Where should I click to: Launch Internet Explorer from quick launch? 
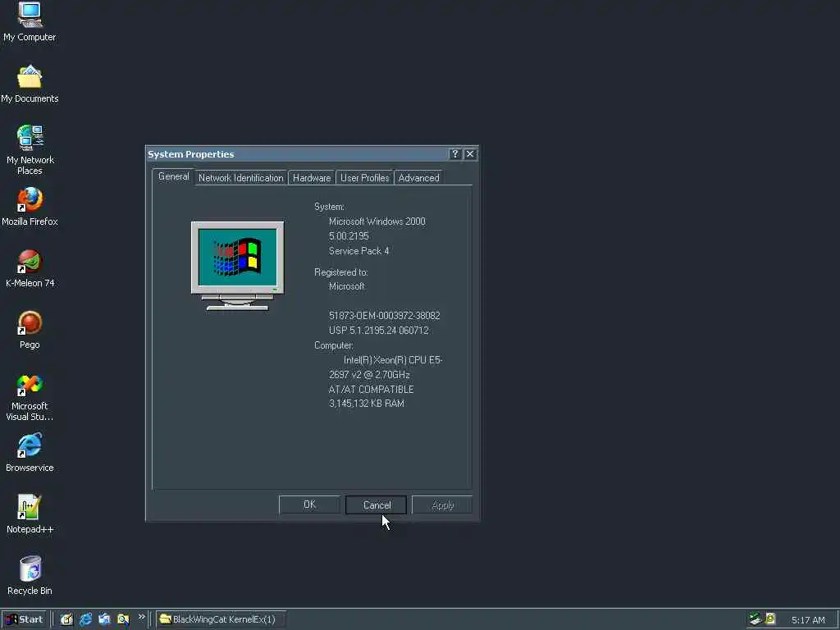click(x=85, y=619)
